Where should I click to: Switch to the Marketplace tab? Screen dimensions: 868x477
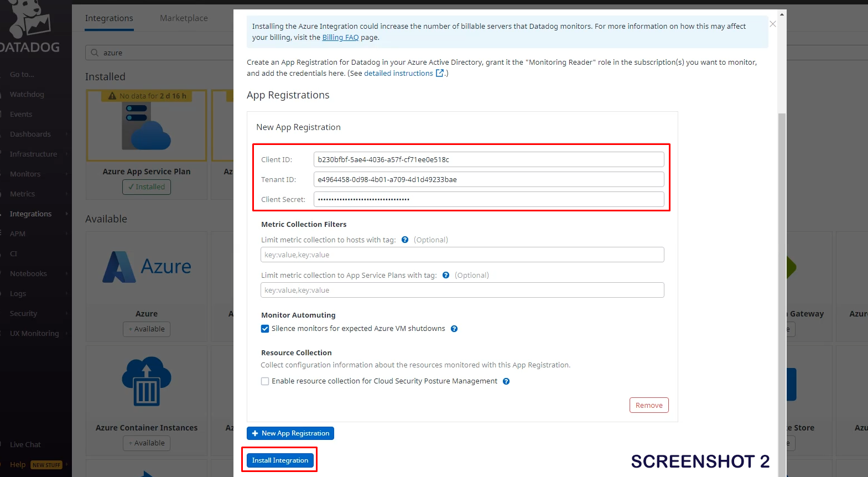tap(184, 18)
